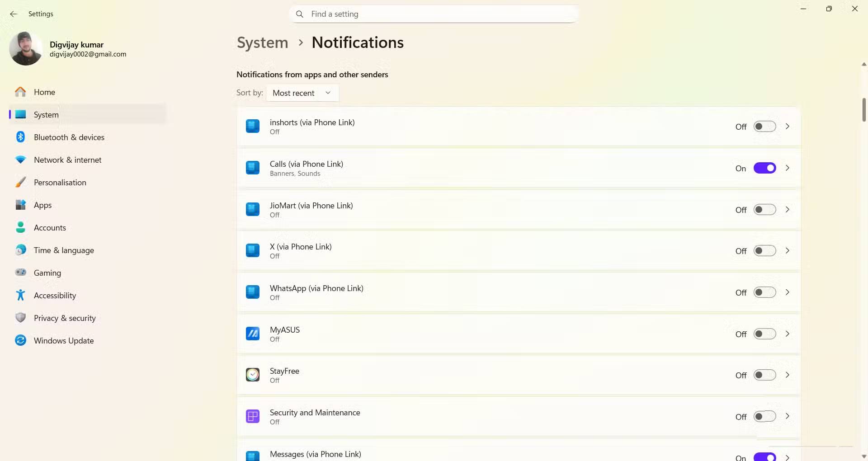Navigate to Personalisation settings
Image resolution: width=868 pixels, height=461 pixels.
pos(88,183)
